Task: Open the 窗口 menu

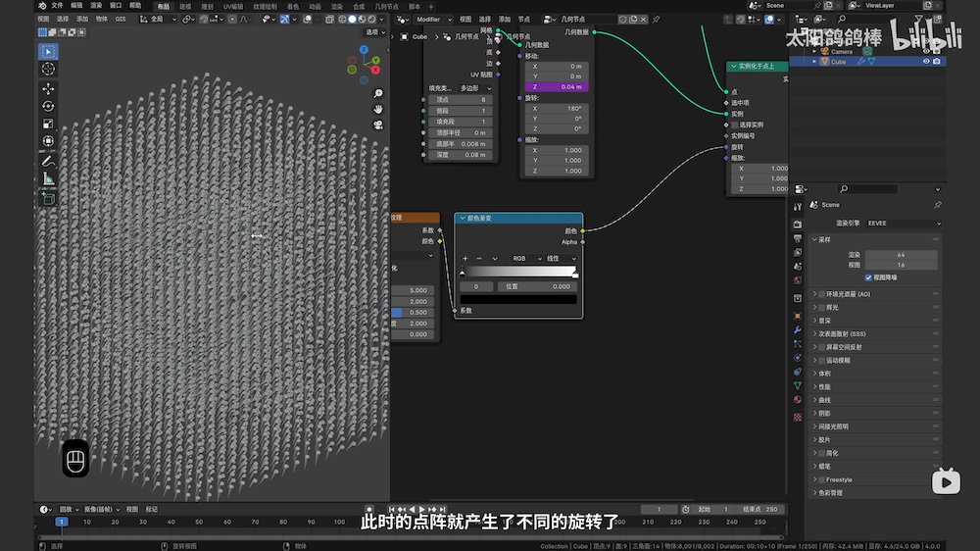Action: pyautogui.click(x=116, y=6)
